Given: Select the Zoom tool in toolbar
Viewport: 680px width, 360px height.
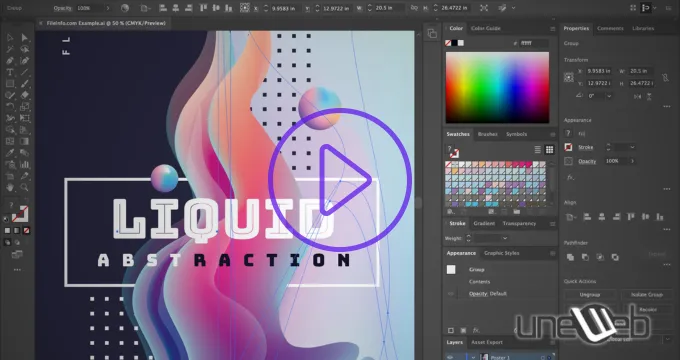Looking at the screenshot, I should pos(25,187).
